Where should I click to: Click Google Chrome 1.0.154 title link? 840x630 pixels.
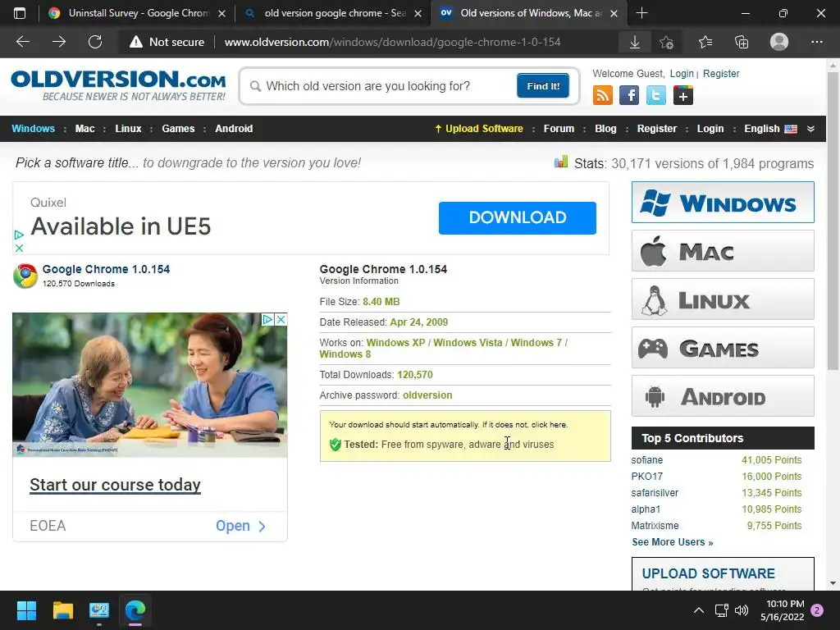pos(106,269)
